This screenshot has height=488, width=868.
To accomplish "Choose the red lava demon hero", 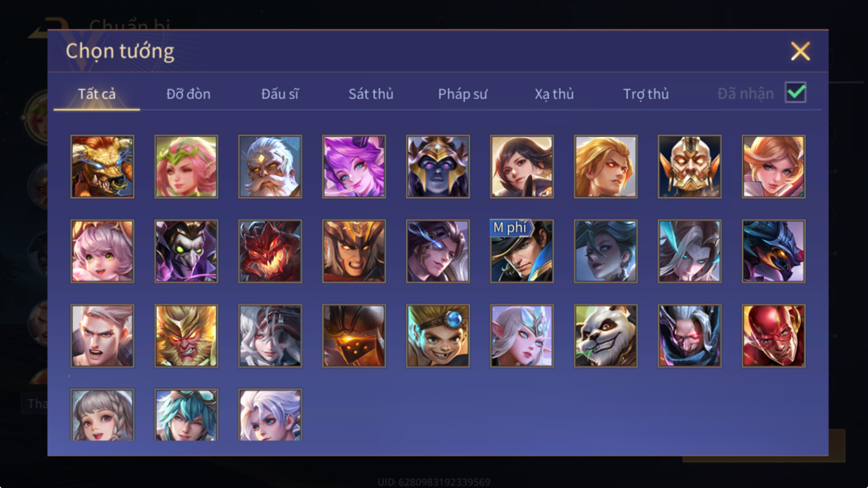I will pos(270,251).
